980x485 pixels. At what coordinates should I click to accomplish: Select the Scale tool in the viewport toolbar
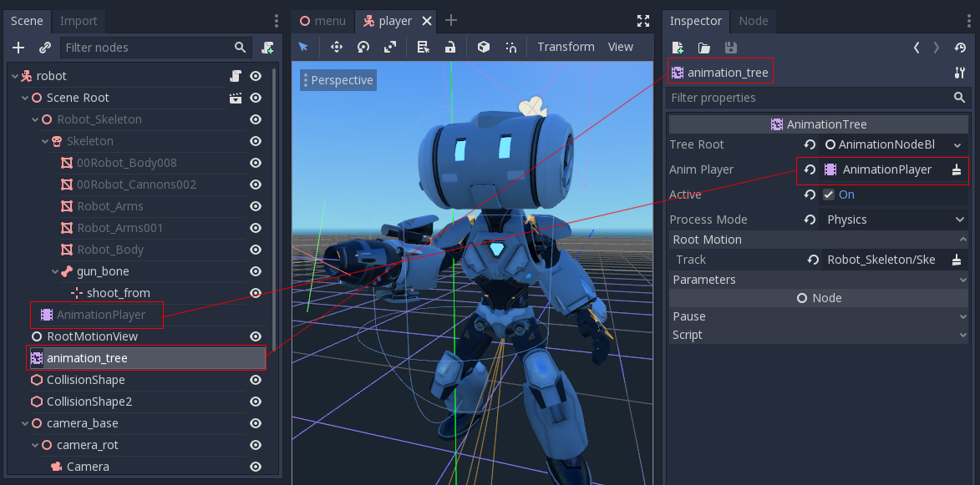tap(389, 47)
